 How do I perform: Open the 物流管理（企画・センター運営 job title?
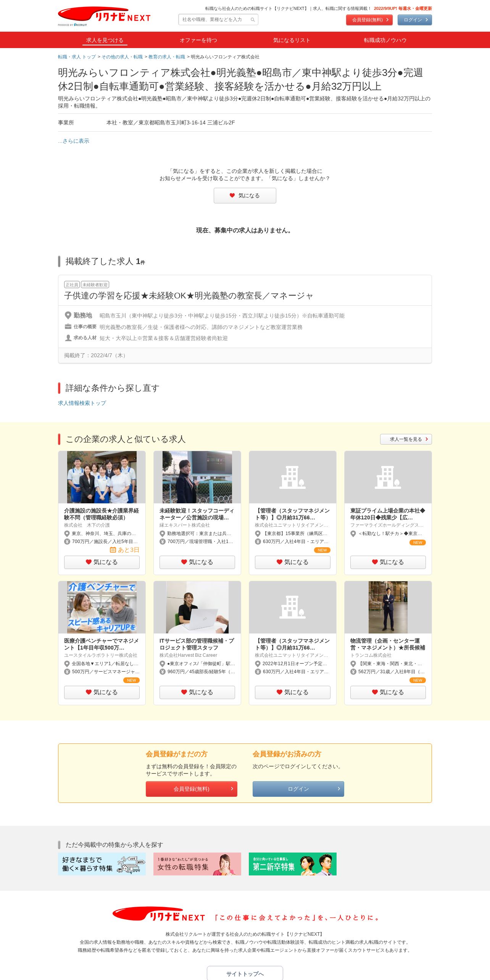click(388, 644)
